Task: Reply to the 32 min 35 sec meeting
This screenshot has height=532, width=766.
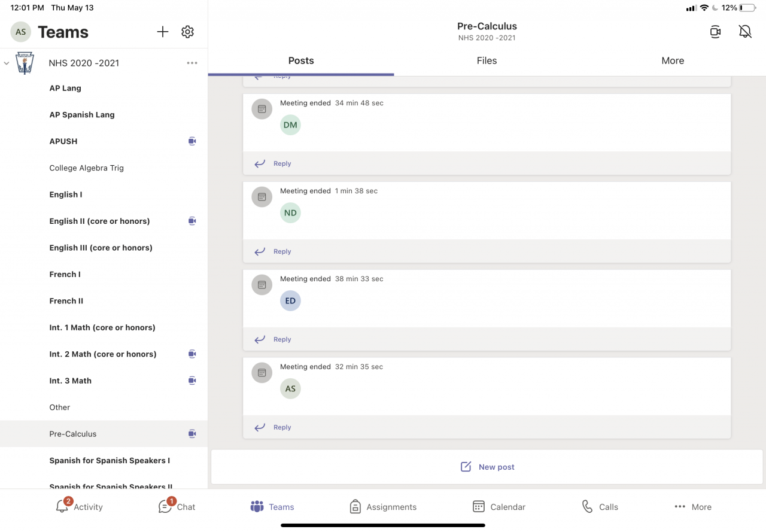Action: pos(281,427)
